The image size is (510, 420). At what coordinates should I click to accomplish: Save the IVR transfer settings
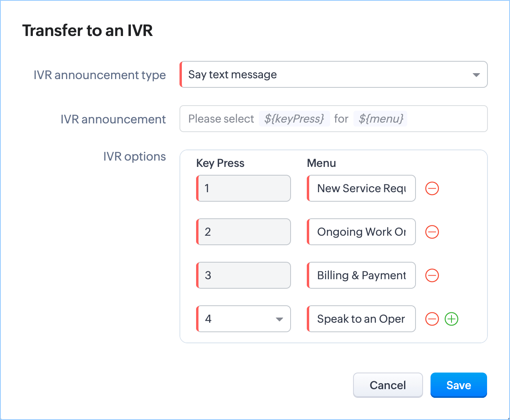pos(459,385)
